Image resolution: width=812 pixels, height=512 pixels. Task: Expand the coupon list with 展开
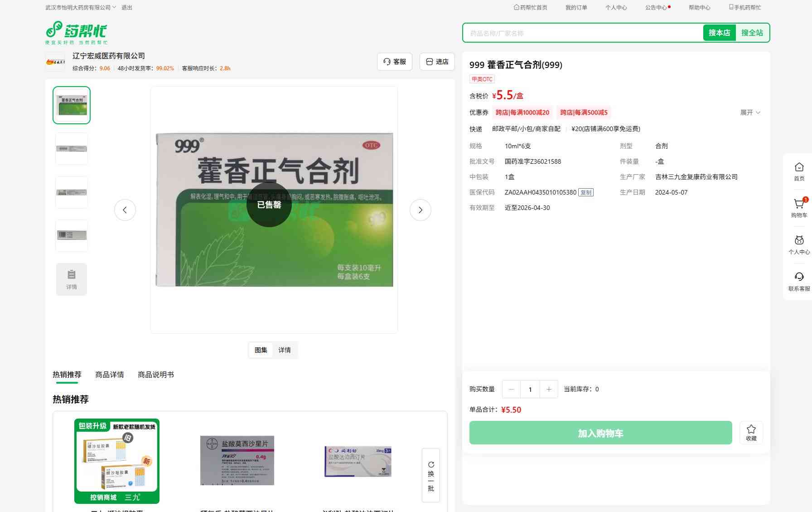[x=750, y=112]
